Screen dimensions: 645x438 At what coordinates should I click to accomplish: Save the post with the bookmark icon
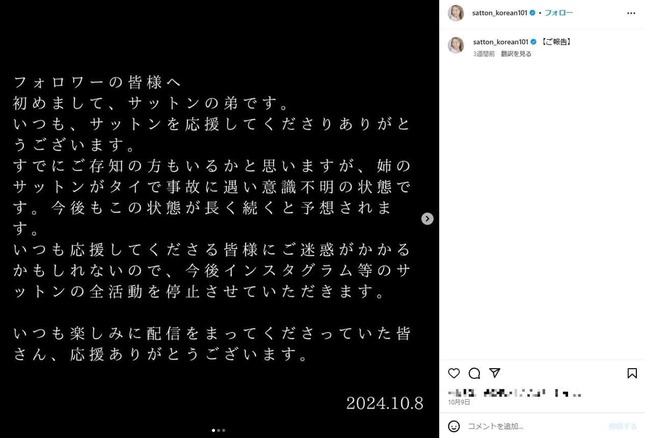632,373
